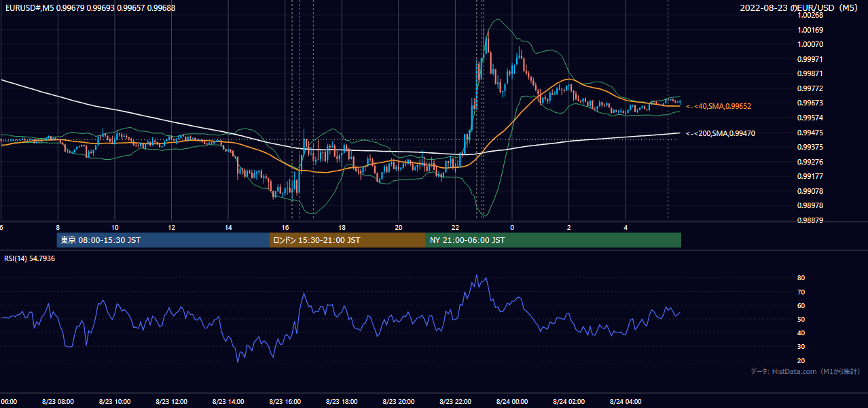Click the 200 SMA label showing 0.99470

(721, 134)
